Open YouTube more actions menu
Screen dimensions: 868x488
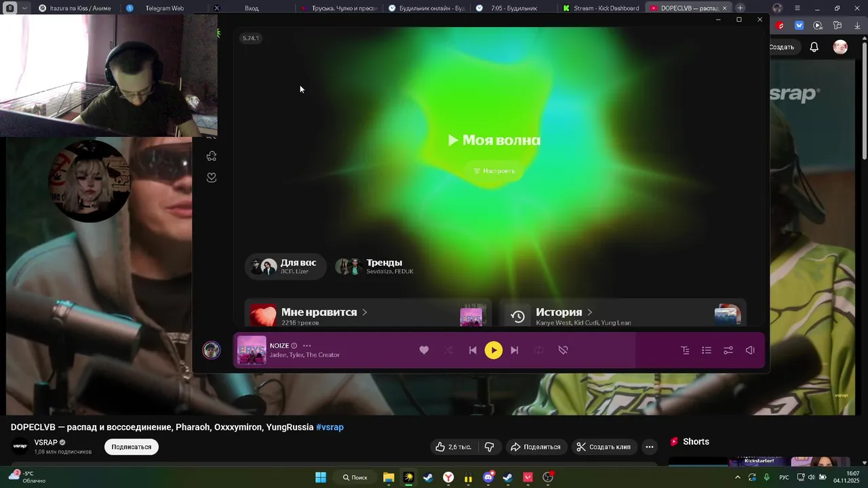(x=650, y=447)
